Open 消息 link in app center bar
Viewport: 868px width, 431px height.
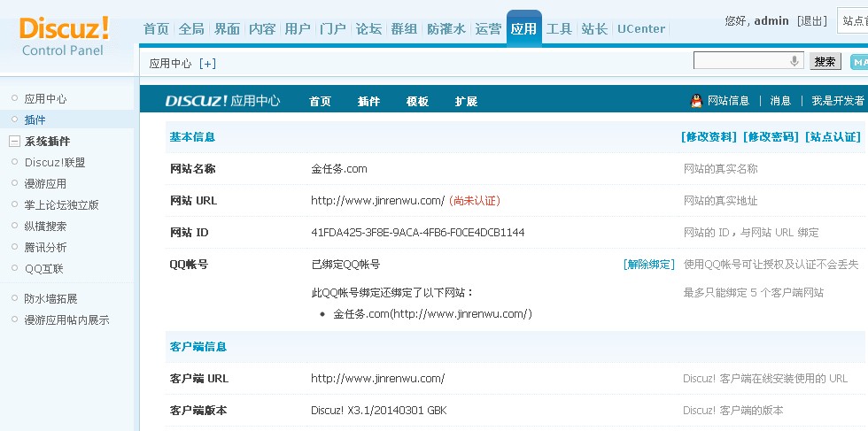click(780, 101)
